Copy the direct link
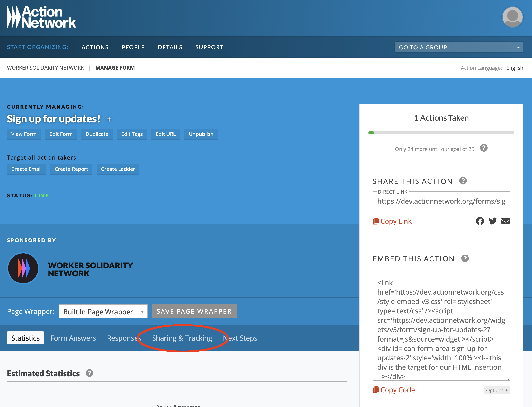532x407 pixels. point(392,221)
